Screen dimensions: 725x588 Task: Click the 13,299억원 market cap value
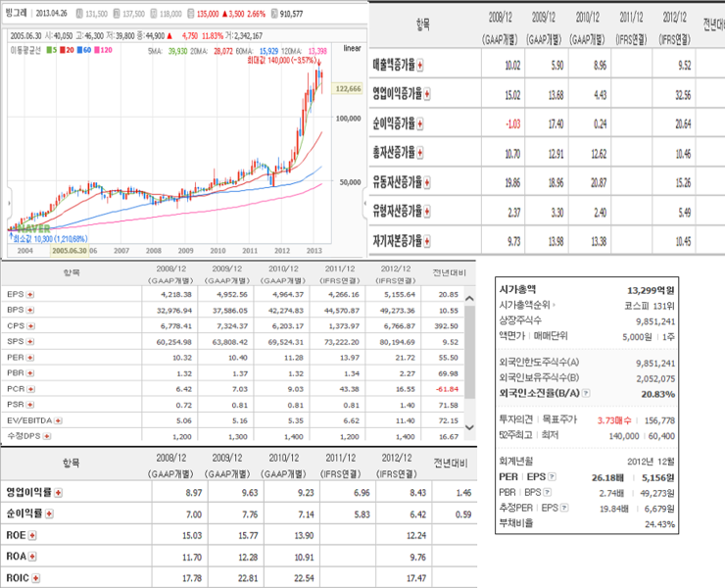point(651,290)
